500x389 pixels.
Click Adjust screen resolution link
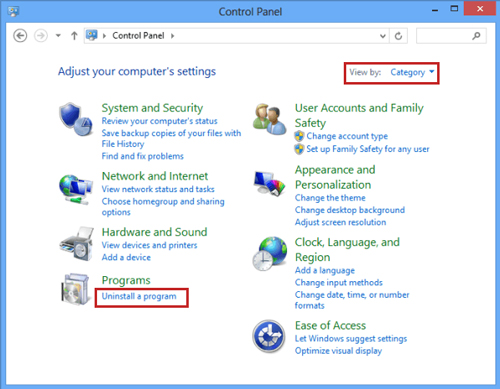pos(340,222)
